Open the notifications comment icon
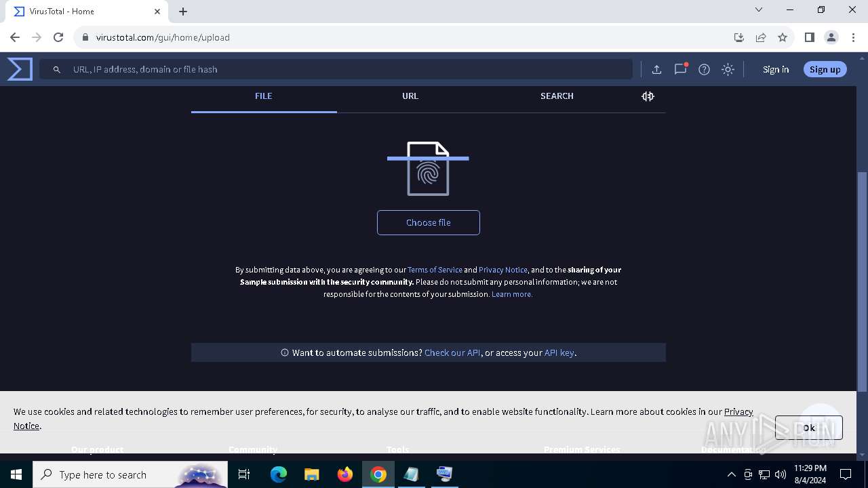 click(x=680, y=69)
